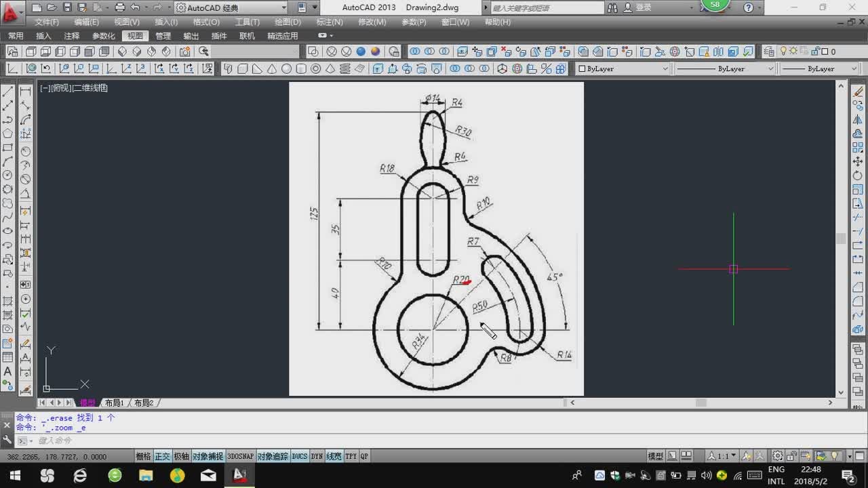Click the UCS World icon in UCS toolbar
The image size is (868, 488).
[x=31, y=68]
